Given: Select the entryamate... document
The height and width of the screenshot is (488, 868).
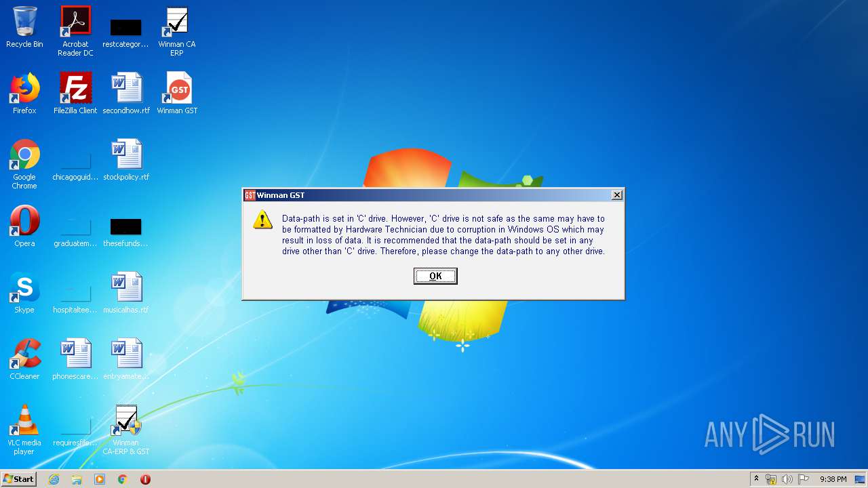Looking at the screenshot, I should click(x=126, y=359).
